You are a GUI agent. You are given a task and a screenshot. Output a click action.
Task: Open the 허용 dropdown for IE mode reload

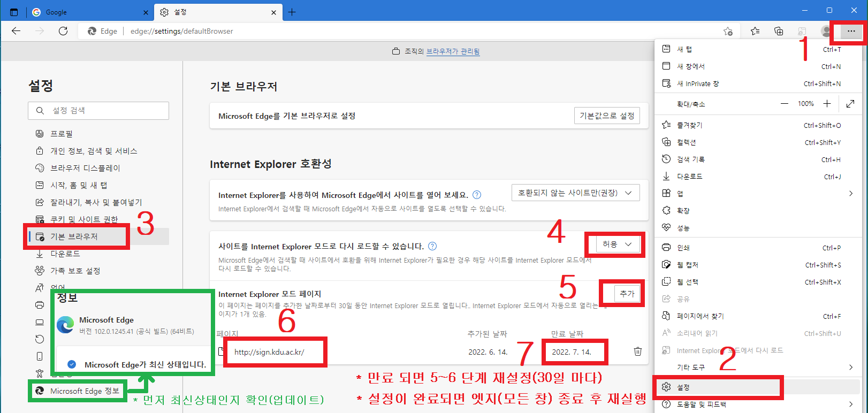click(x=618, y=244)
